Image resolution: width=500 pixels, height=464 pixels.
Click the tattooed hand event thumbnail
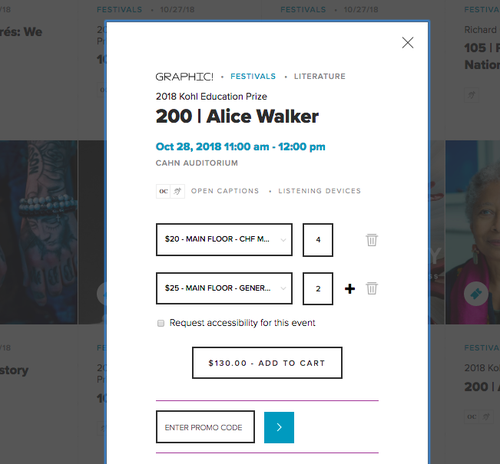tap(38, 232)
